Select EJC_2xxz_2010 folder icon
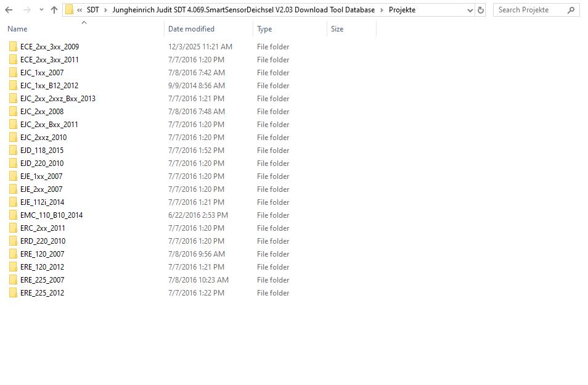 pos(13,138)
